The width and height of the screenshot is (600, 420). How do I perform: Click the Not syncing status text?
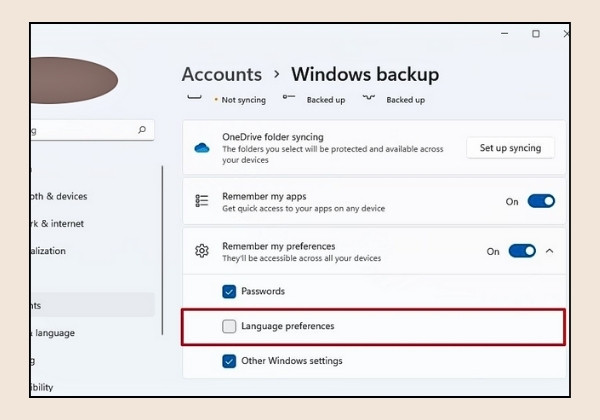[243, 100]
